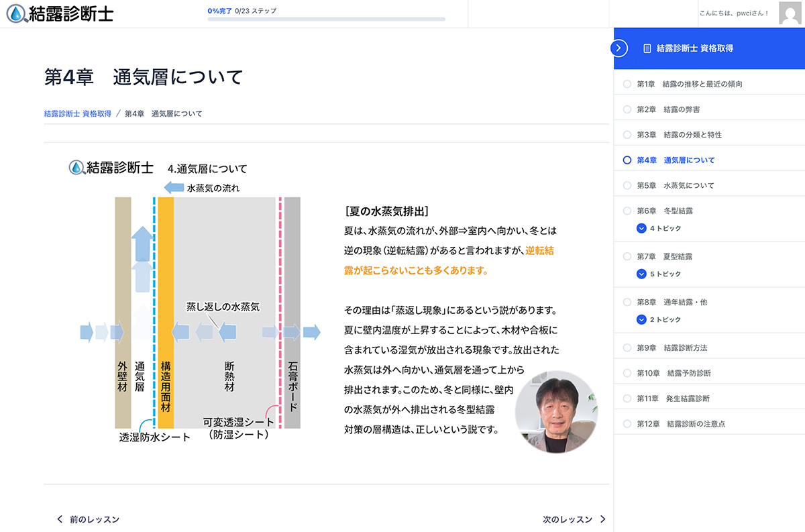Click the left chevron beside 前のレッスン
805x532 pixels.
click(60, 519)
